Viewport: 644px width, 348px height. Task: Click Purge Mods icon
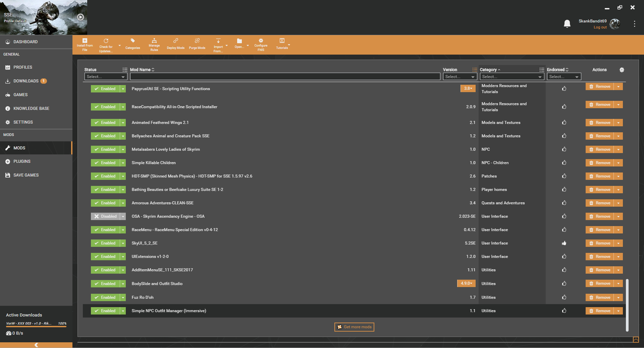197,41
